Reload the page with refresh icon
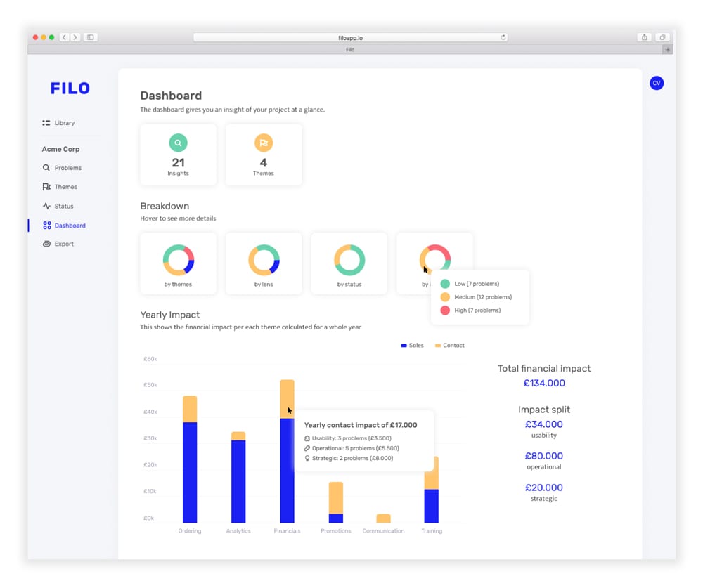Screen dimensions: 703x588 [x=503, y=37]
